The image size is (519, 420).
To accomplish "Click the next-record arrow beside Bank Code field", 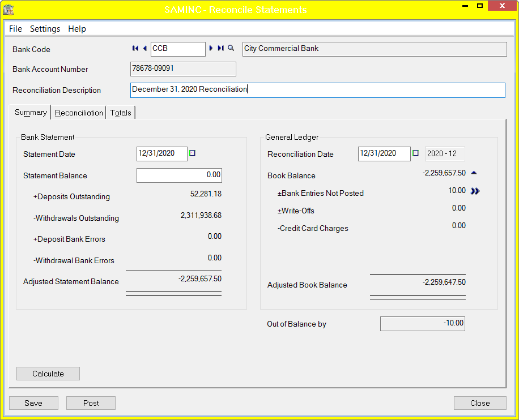I will point(210,48).
